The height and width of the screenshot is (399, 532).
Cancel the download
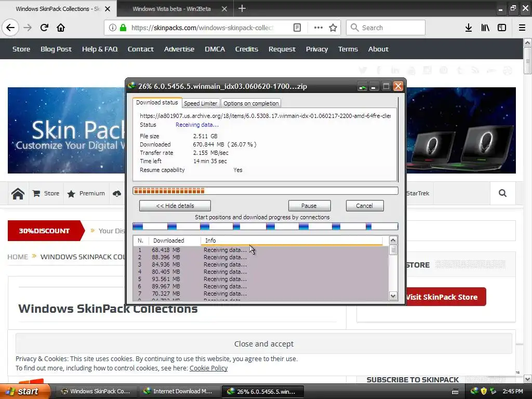click(365, 206)
